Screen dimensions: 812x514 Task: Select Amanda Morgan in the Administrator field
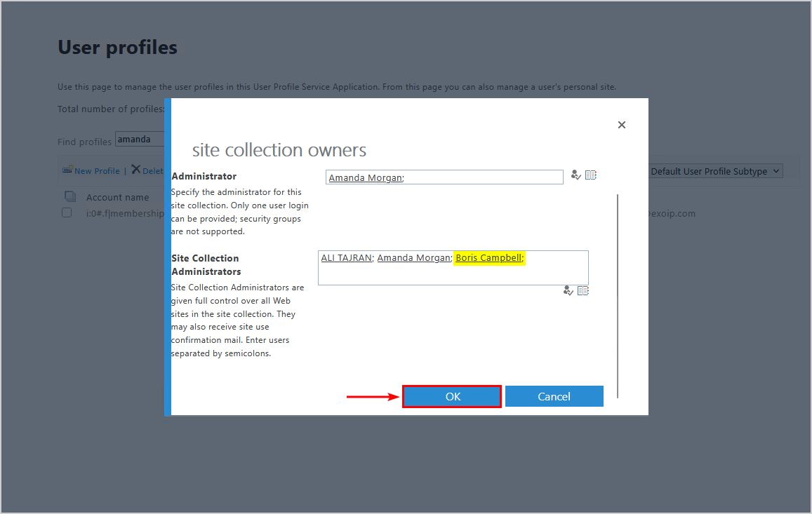pos(366,177)
